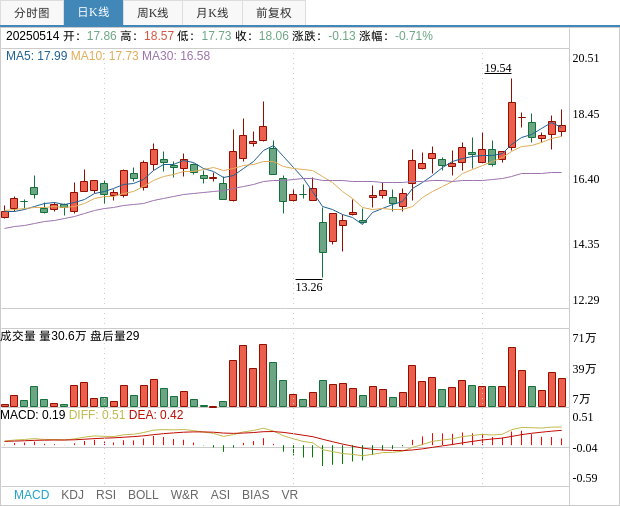The image size is (620, 506).
Task: Show the BOLL indicator
Action: tap(143, 495)
